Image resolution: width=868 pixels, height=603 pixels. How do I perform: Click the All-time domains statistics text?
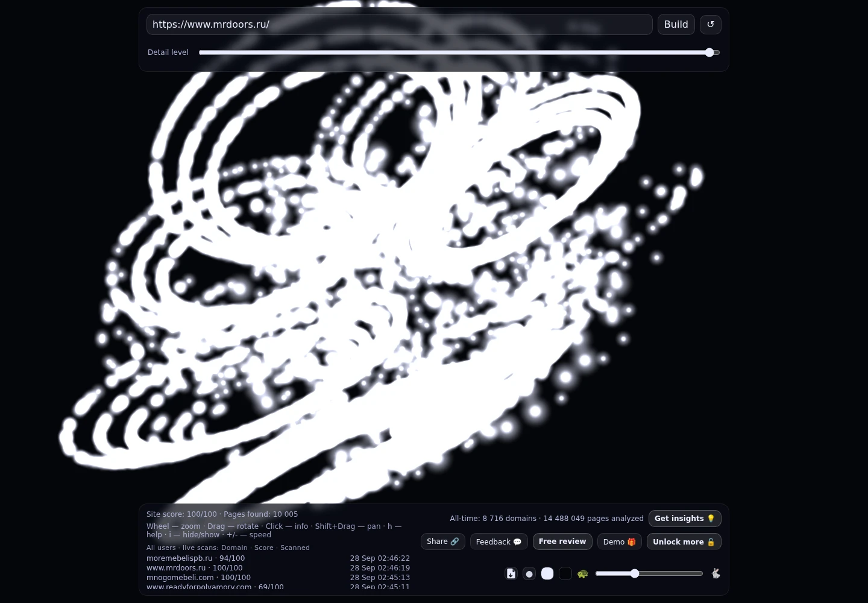pyautogui.click(x=547, y=519)
